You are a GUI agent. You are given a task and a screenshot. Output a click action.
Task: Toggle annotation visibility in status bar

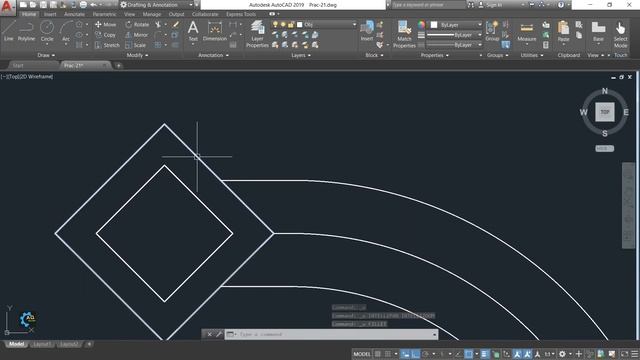(517, 354)
